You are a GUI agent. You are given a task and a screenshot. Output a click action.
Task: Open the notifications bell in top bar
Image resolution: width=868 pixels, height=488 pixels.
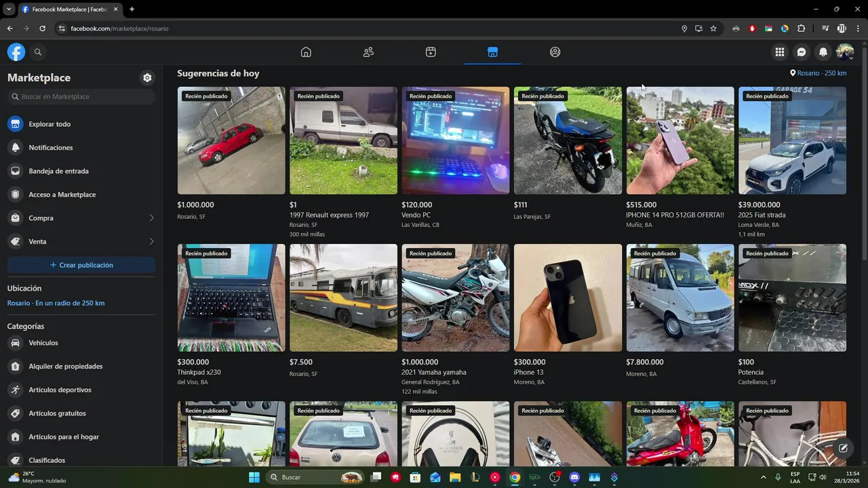click(823, 52)
